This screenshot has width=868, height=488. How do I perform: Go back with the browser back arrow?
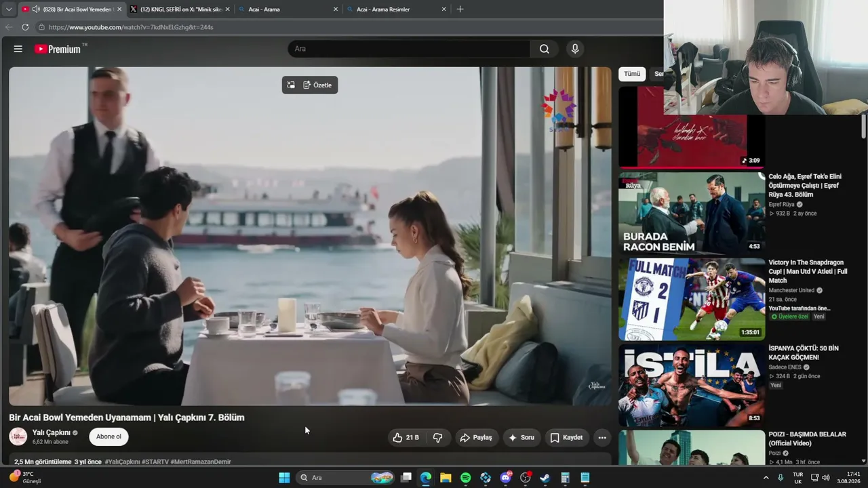point(9,27)
